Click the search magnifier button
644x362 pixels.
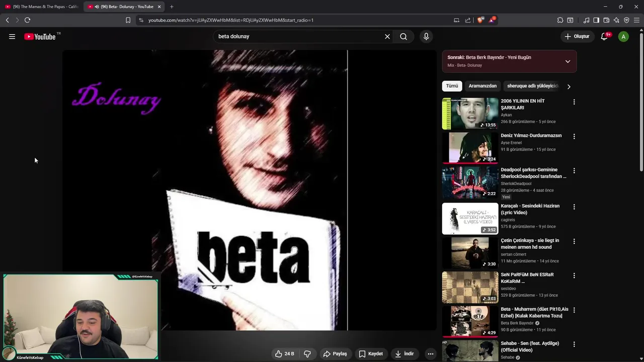pyautogui.click(x=404, y=36)
